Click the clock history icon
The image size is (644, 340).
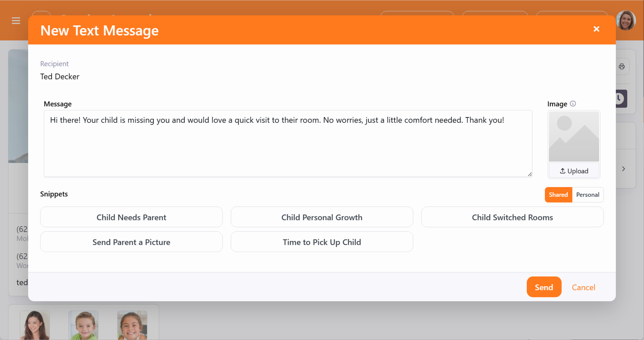(x=620, y=99)
